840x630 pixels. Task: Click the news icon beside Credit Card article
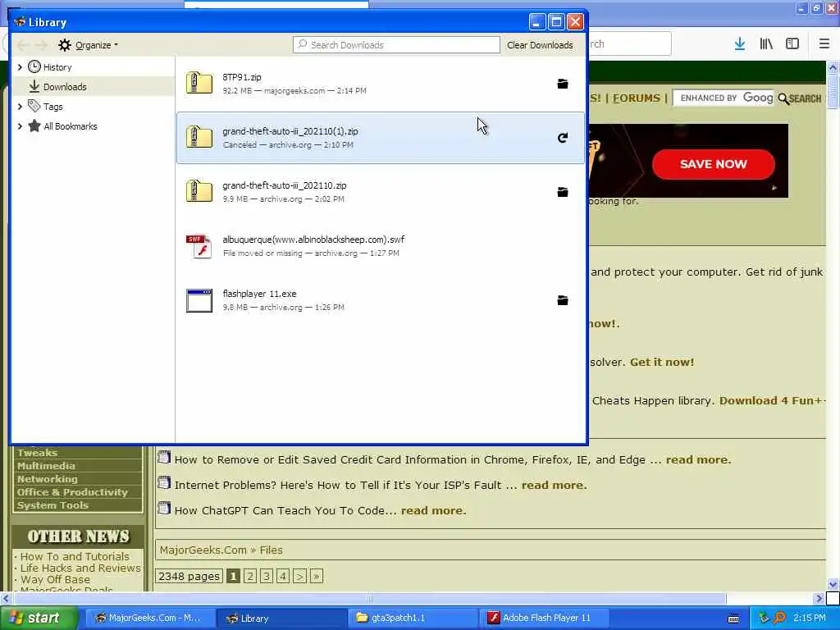click(164, 458)
